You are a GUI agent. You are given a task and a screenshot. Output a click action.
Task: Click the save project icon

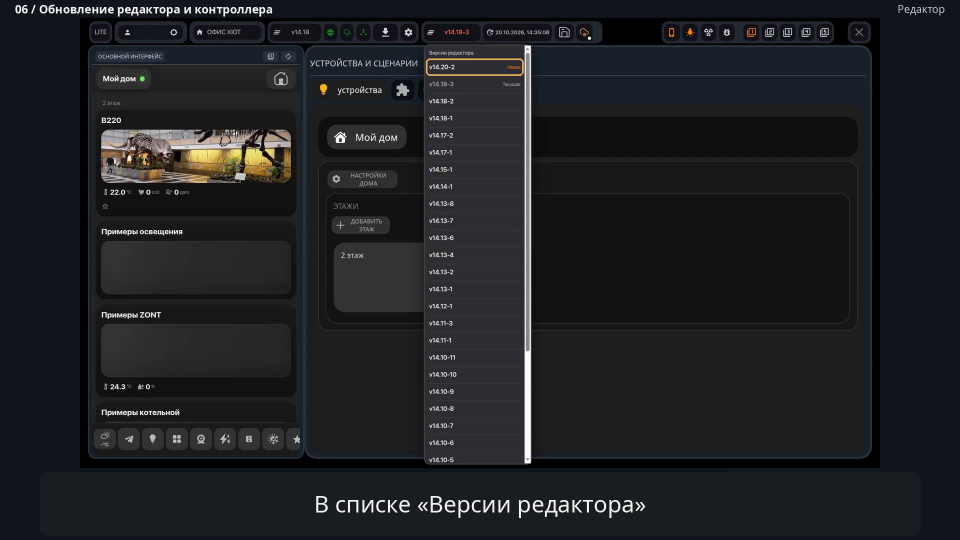pyautogui.click(x=564, y=32)
